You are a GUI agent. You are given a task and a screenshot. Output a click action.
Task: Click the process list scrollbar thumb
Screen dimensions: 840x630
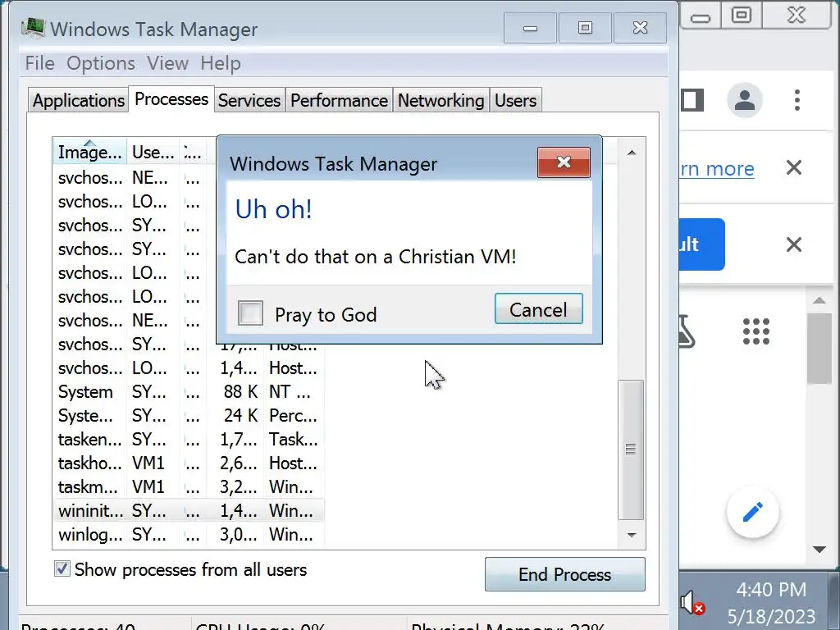[x=631, y=450]
